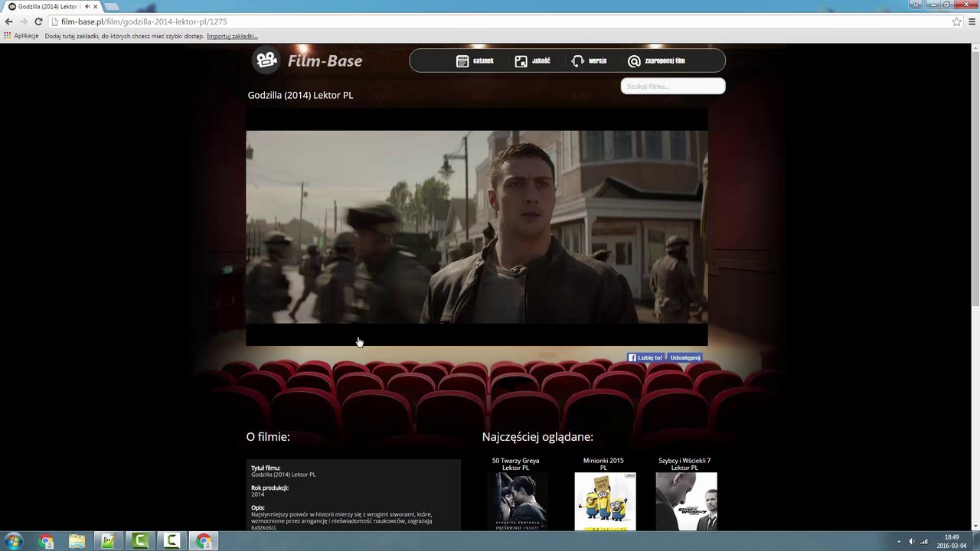The height and width of the screenshot is (551, 980).
Task: Reload the page with the refresh icon
Action: 38,21
